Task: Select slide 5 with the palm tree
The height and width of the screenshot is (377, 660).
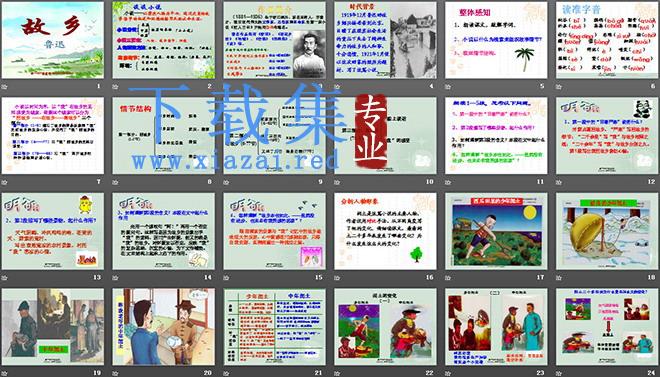Action: [496, 40]
